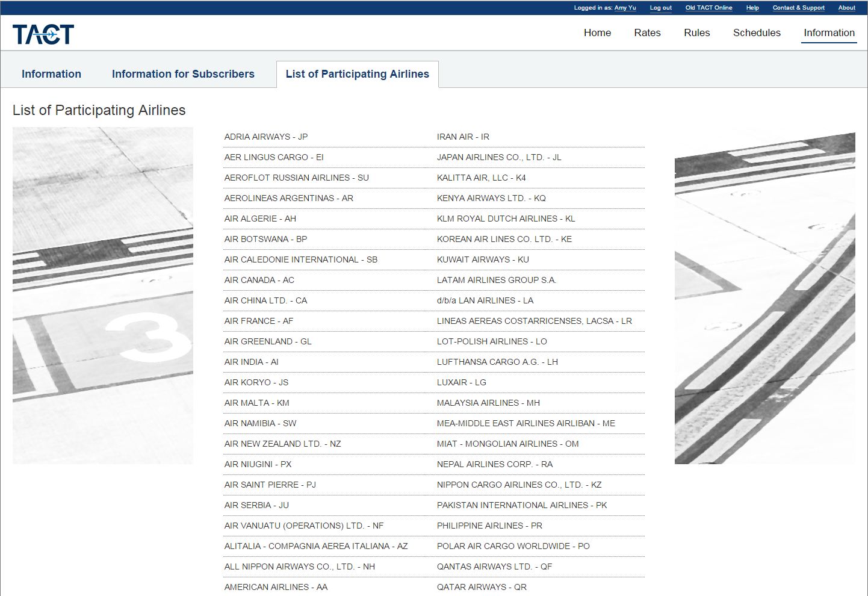Click the Log out link
This screenshot has width=868, height=596.
tap(660, 8)
